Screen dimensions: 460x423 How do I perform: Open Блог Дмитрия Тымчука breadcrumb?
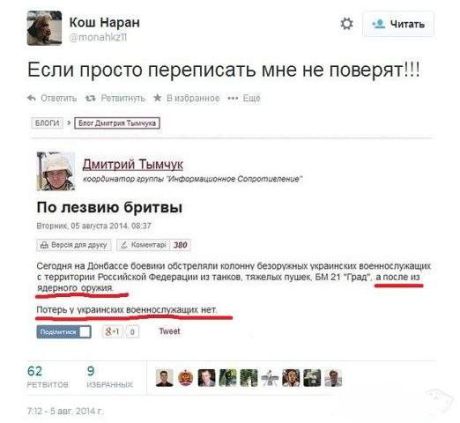[117, 123]
